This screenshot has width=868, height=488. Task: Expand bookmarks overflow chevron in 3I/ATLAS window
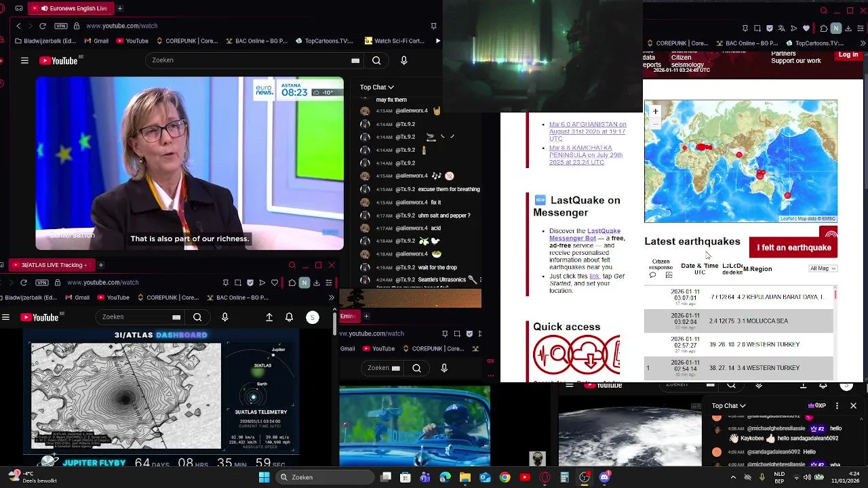click(x=331, y=298)
